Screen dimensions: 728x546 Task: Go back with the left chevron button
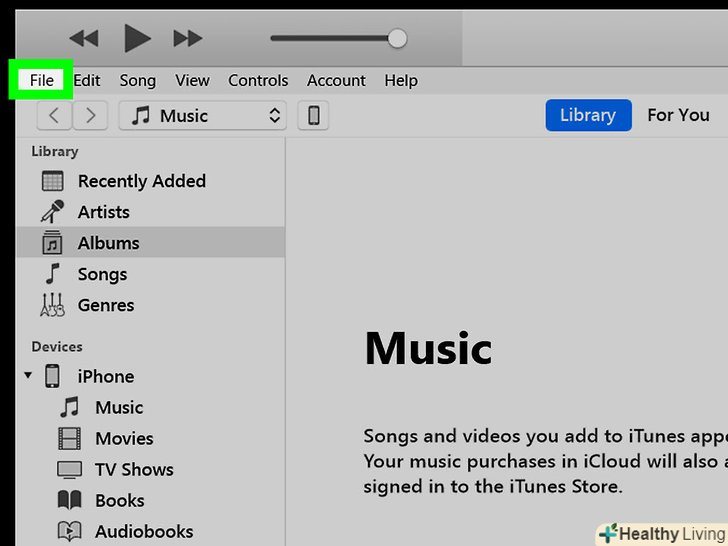pos(54,115)
